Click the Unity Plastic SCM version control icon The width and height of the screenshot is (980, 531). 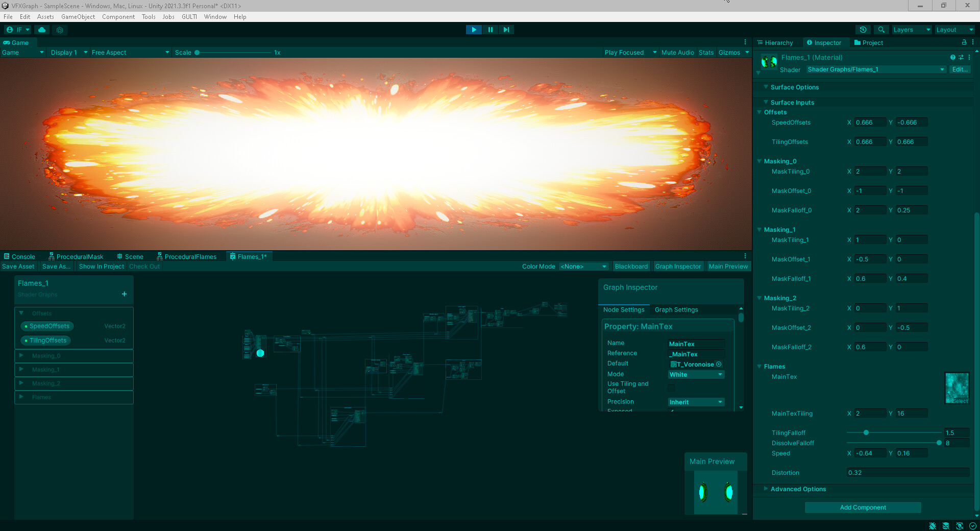coord(60,30)
